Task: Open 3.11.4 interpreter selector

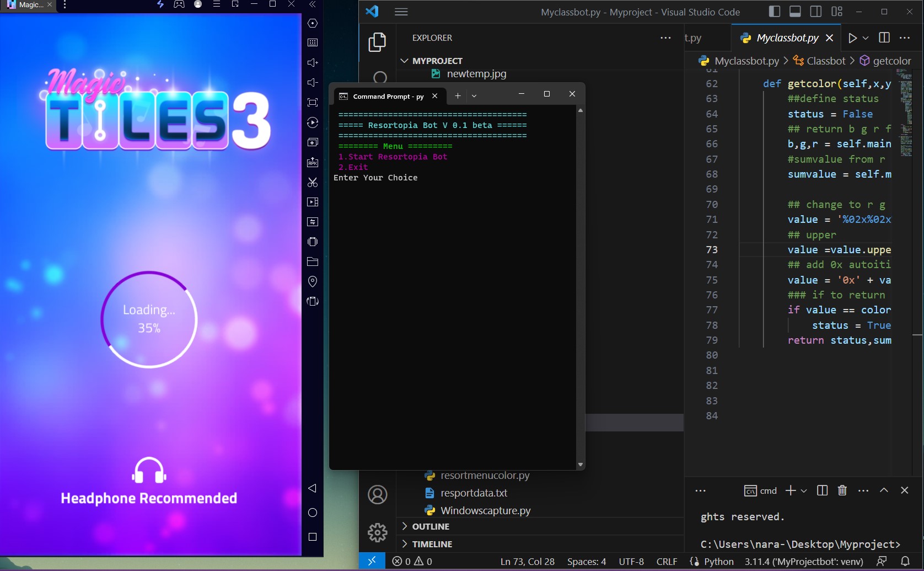Action: 804,561
